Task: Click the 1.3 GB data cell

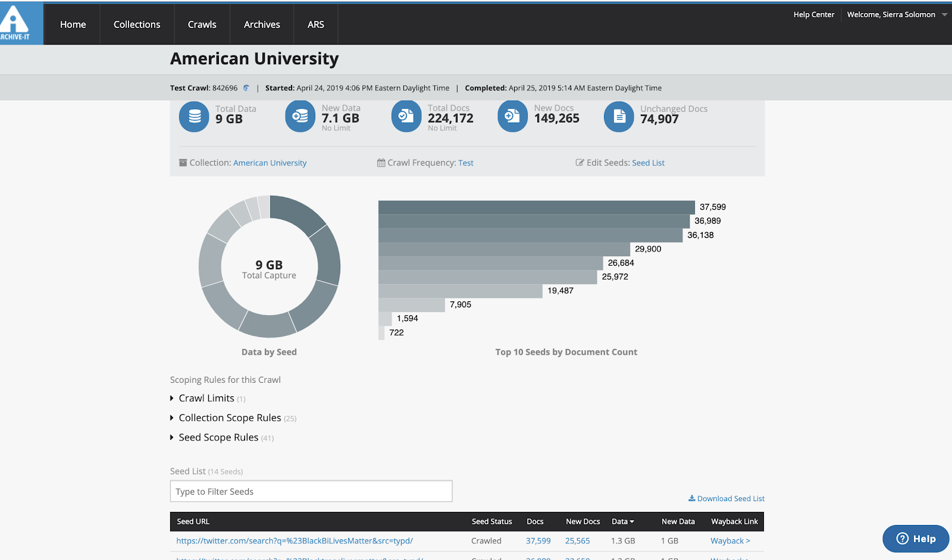Action: (x=623, y=541)
